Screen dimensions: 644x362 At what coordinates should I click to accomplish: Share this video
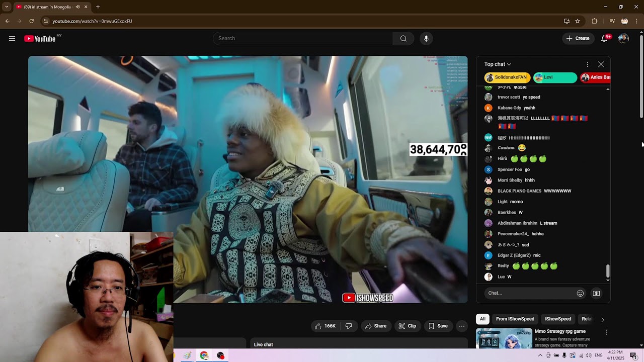pyautogui.click(x=376, y=326)
